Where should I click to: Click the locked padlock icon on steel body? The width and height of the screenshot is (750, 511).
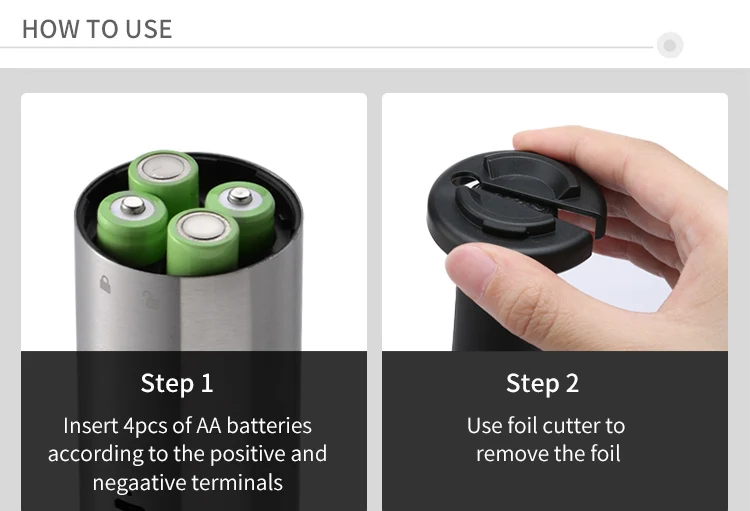point(105,284)
